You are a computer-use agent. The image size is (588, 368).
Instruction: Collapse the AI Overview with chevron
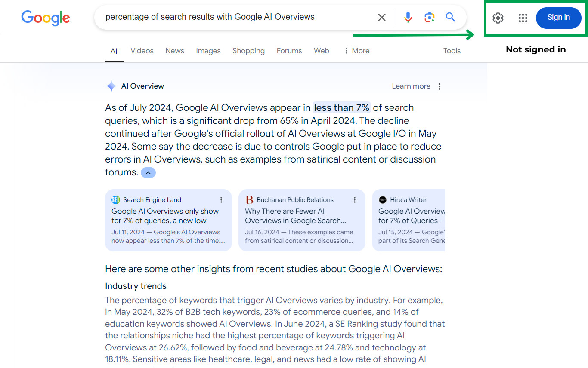[x=148, y=173]
